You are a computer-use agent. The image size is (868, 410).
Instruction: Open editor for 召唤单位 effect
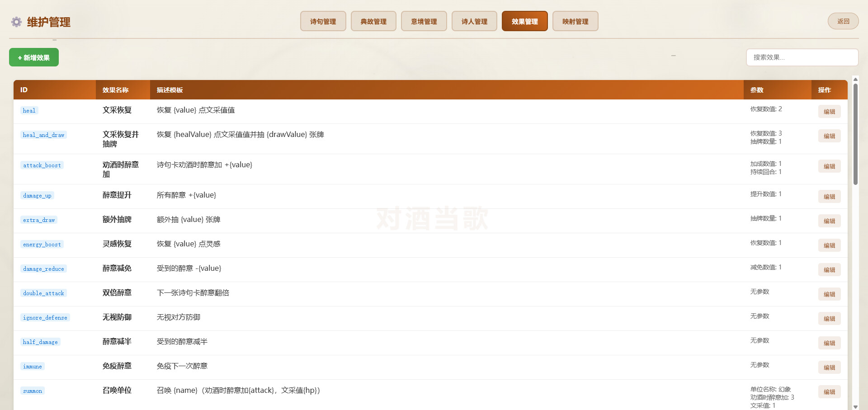tap(829, 392)
